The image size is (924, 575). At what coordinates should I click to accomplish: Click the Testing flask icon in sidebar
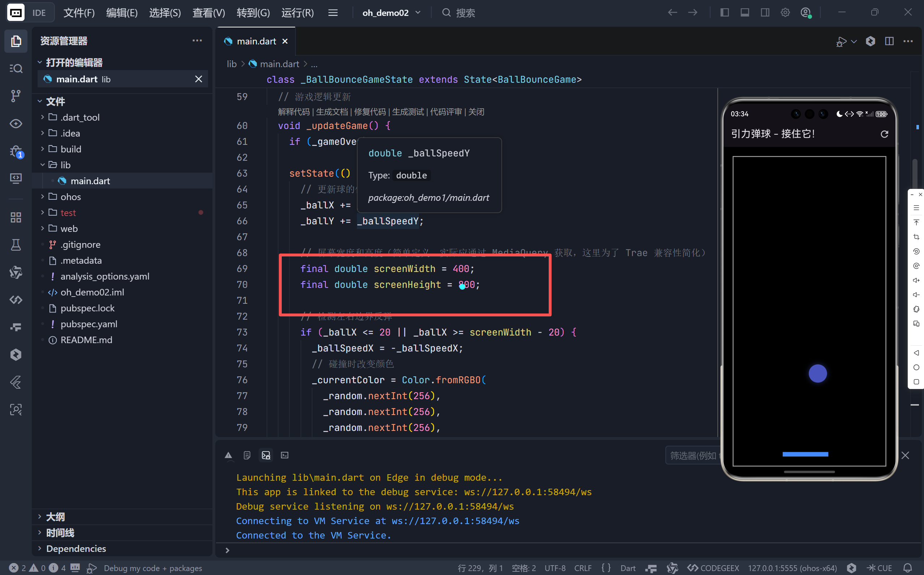[16, 245]
